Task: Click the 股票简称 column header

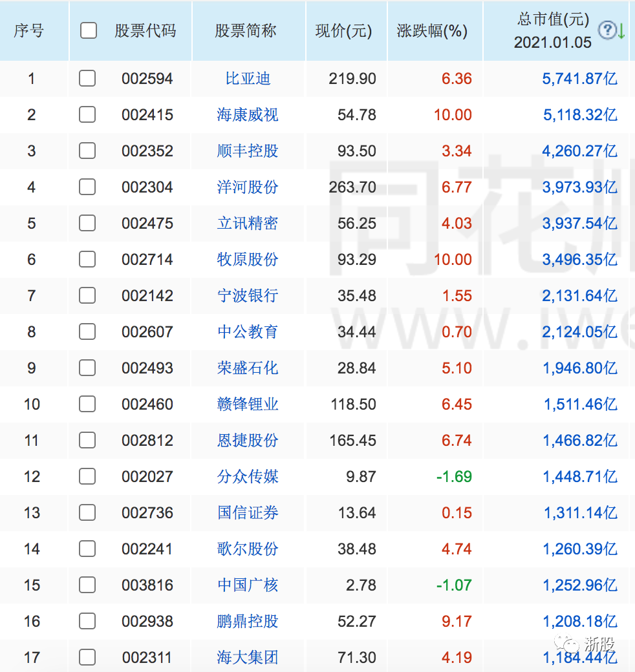Action: pyautogui.click(x=246, y=30)
